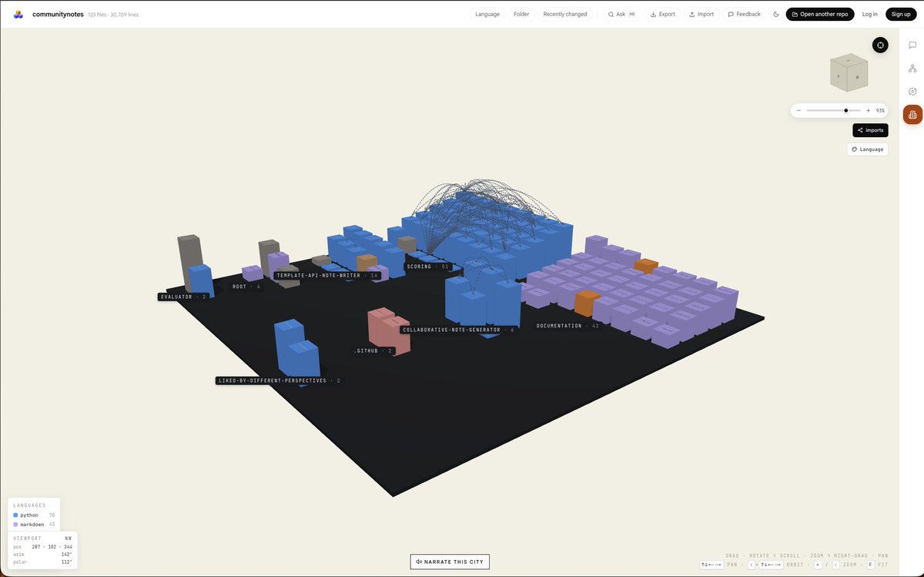924x577 pixels.
Task: Select the Language filter tab
Action: pos(487,14)
